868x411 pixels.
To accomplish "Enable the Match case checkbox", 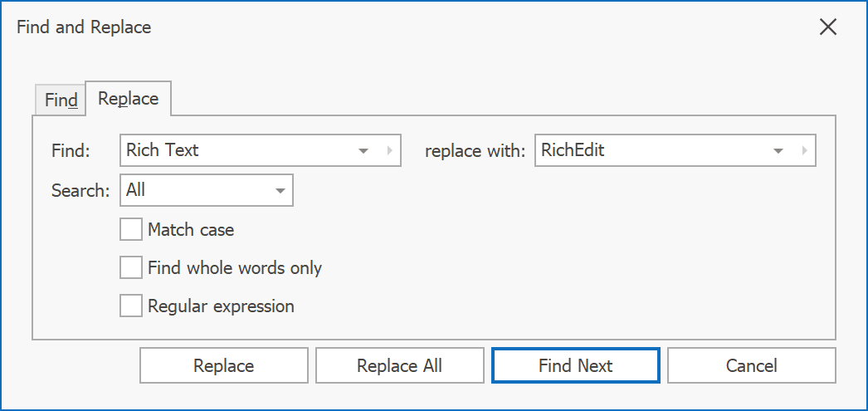I will [x=131, y=229].
